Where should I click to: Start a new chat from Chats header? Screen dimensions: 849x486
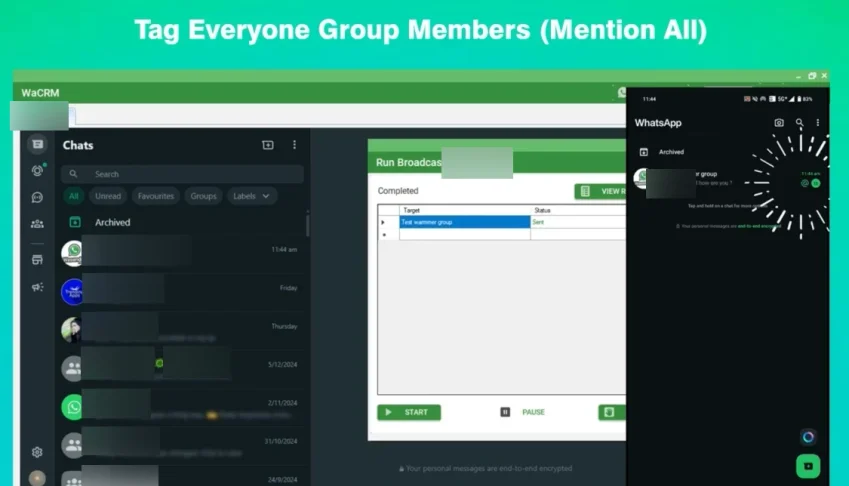(x=267, y=145)
